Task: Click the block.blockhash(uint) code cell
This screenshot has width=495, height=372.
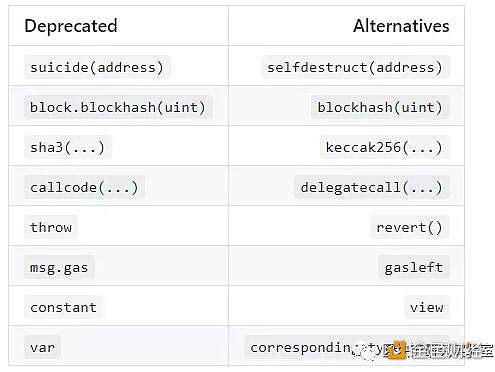Action: click(118, 107)
